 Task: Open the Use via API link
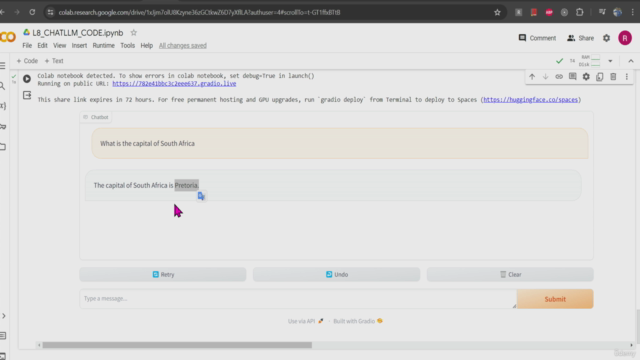(x=305, y=321)
